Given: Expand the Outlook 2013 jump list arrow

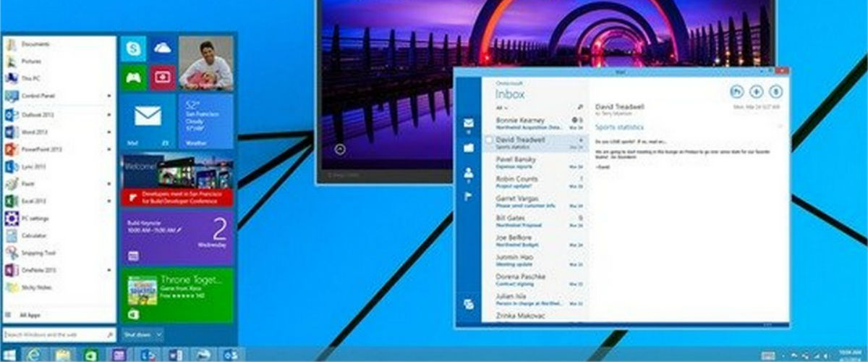Looking at the screenshot, I should click(110, 114).
